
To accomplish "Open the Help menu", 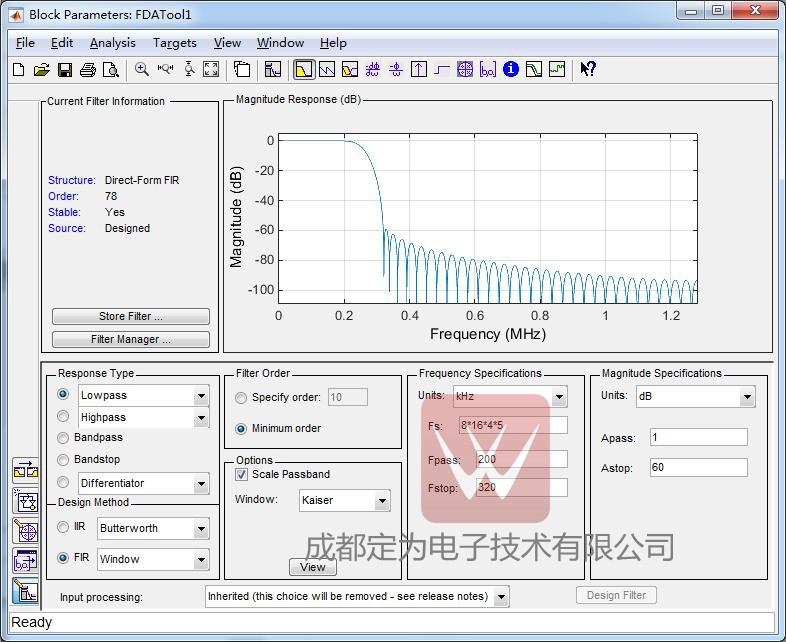I will tap(333, 43).
